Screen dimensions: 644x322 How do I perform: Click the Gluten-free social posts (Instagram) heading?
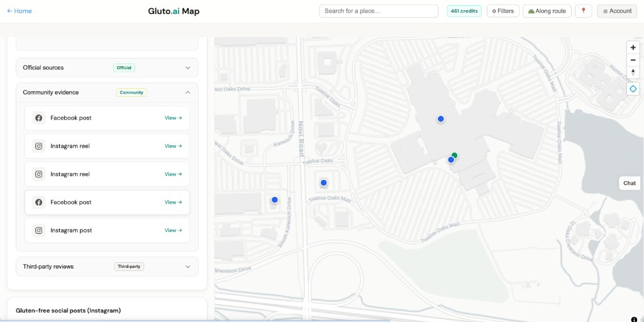(68, 311)
